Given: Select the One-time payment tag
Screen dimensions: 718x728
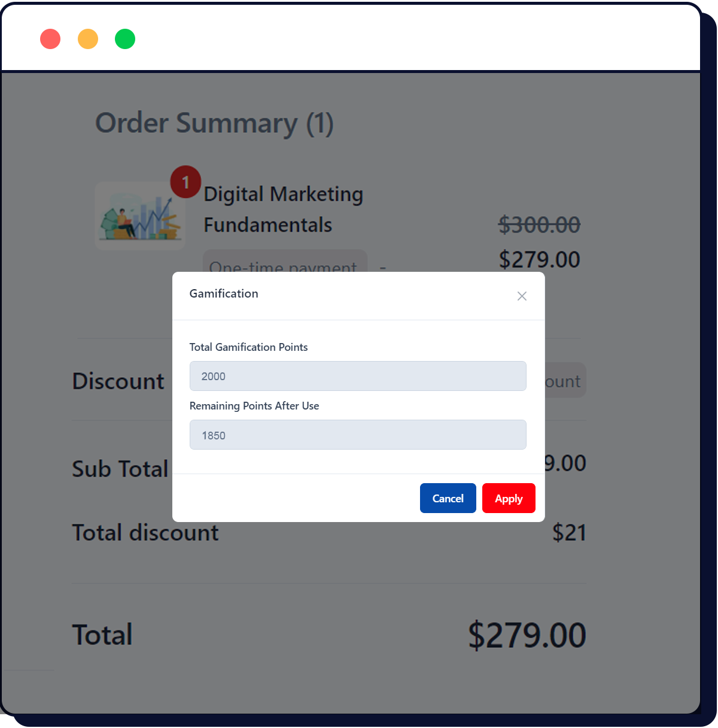Looking at the screenshot, I should point(284,262).
